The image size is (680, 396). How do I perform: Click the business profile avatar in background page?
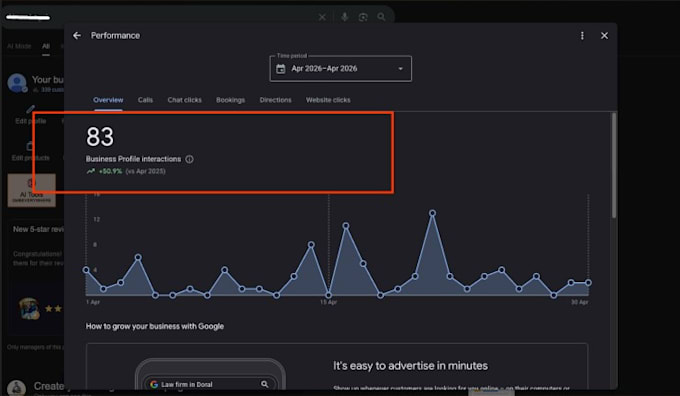[17, 83]
